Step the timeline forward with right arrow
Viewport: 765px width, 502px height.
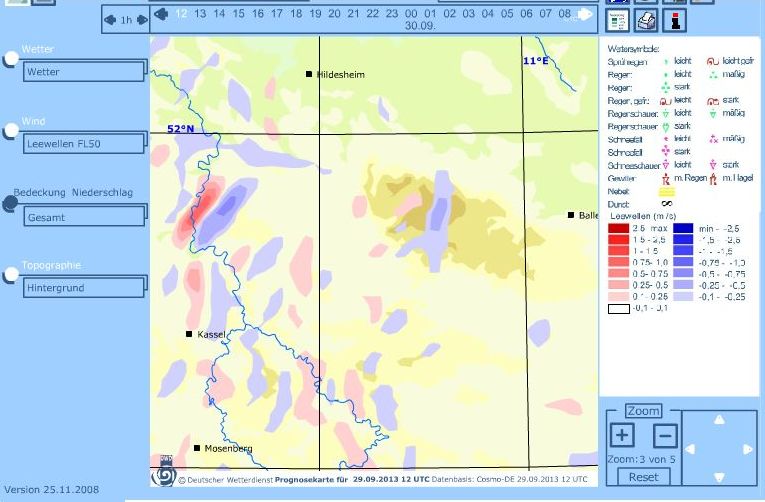point(587,15)
